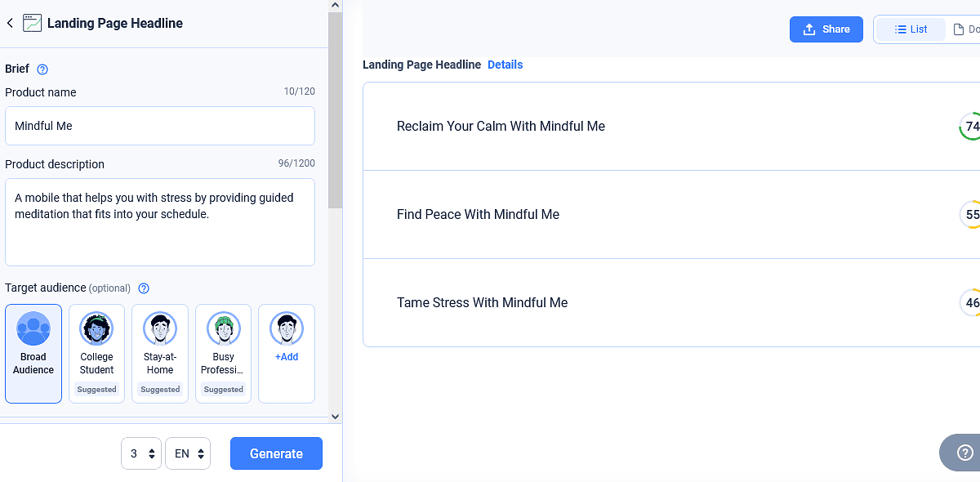
Task: Click the Generate button
Action: click(276, 453)
